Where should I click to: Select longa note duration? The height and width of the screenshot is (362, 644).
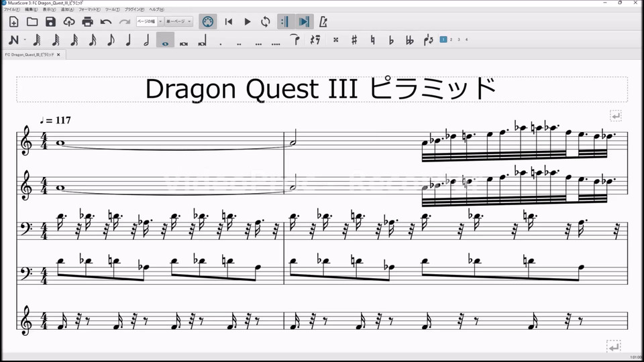[x=202, y=41]
